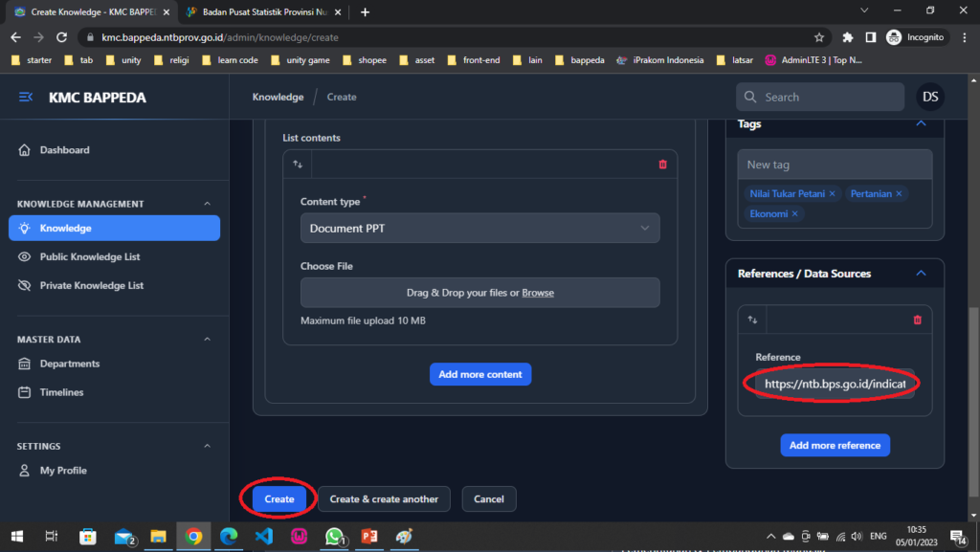
Task: Open Public Knowledge List in sidebar
Action: pos(90,257)
